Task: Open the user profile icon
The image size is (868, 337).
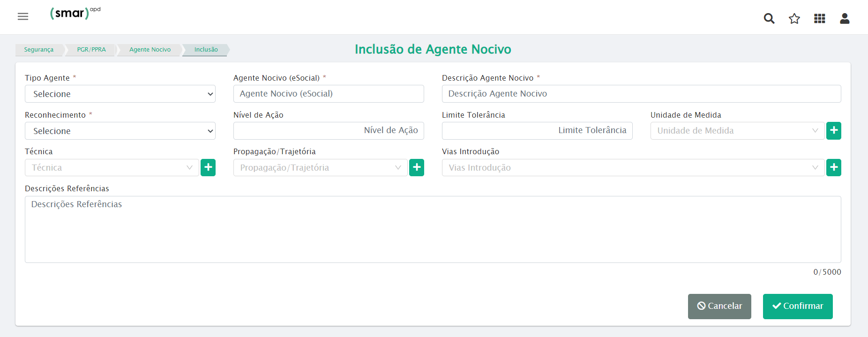Action: [x=845, y=19]
